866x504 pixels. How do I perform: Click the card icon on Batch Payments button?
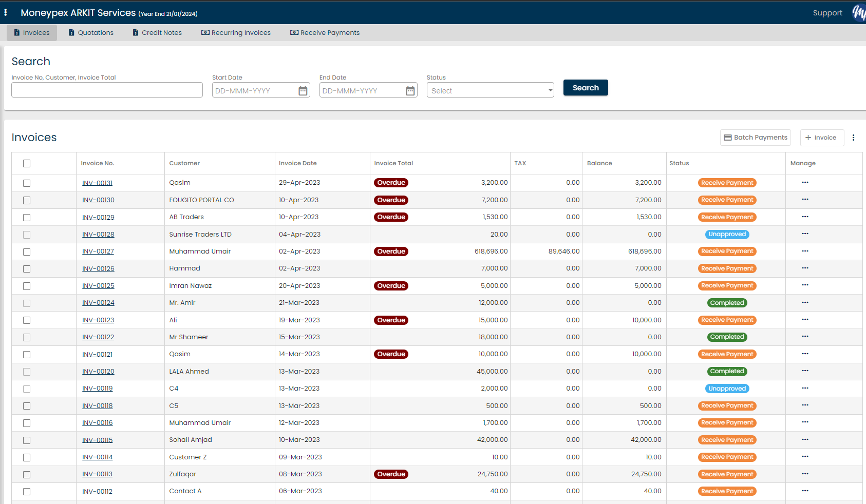[728, 137]
